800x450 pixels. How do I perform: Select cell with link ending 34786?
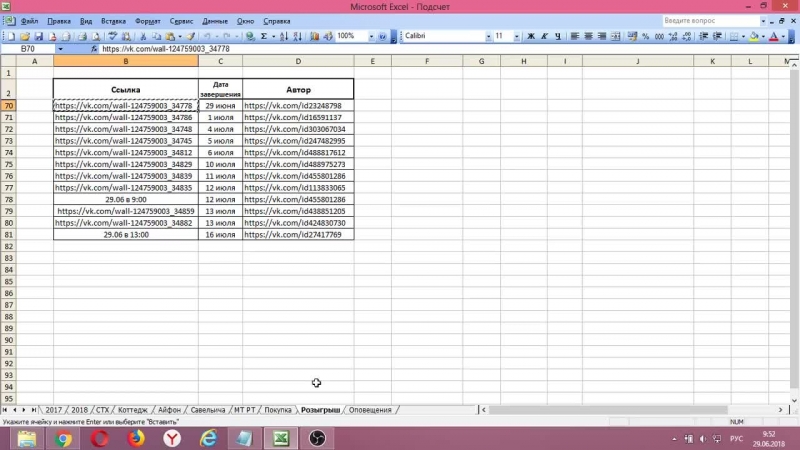click(x=126, y=117)
